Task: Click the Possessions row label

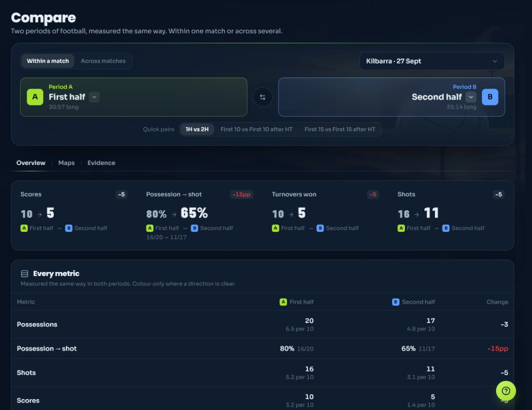Action: (37, 324)
